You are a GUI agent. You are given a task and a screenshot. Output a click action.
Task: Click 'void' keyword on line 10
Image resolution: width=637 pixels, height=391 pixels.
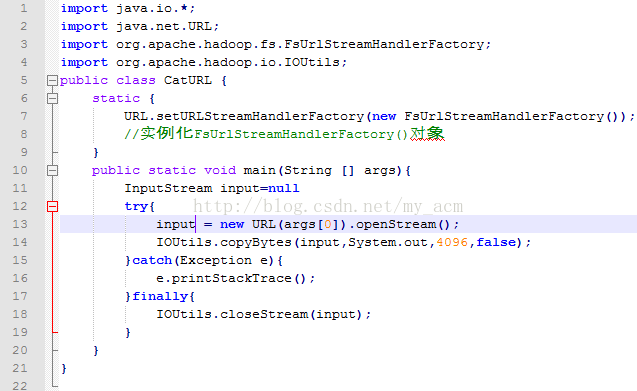(x=220, y=170)
